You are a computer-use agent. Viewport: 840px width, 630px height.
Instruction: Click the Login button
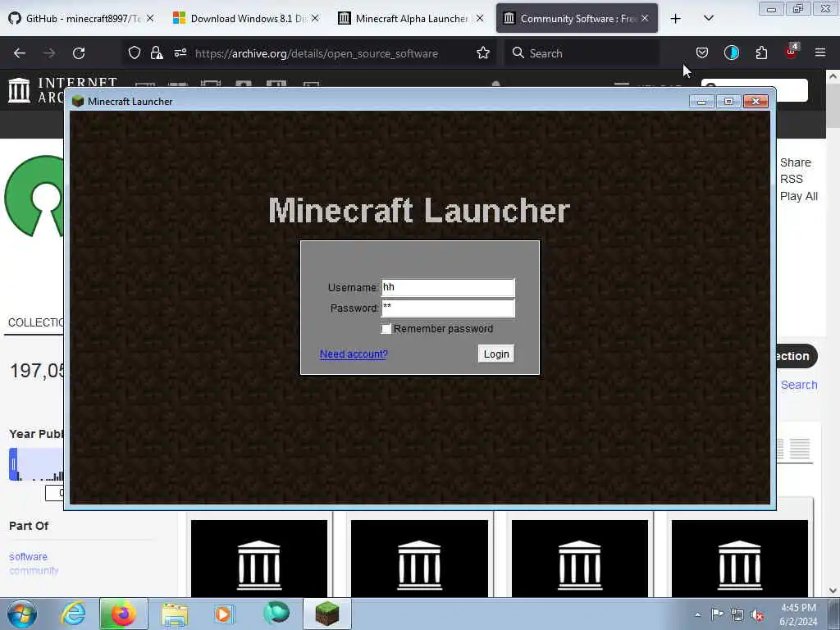496,354
